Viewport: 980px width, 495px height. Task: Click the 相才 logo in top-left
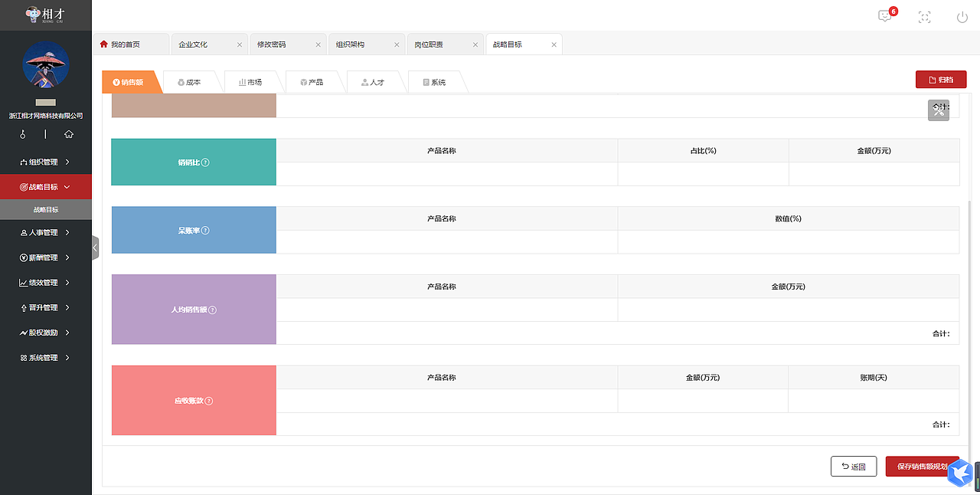tap(45, 15)
